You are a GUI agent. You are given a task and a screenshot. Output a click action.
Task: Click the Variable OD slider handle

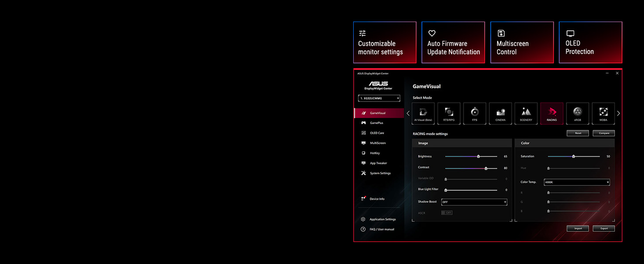[x=446, y=179]
